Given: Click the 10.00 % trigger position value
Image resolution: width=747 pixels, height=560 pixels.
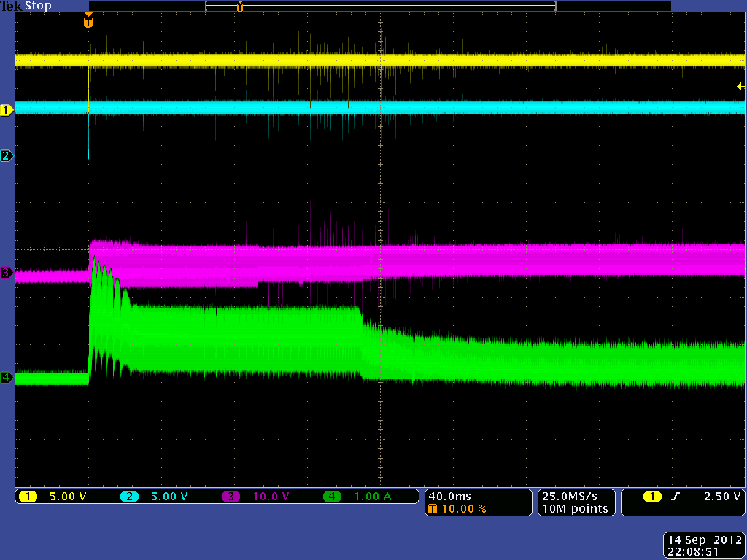Looking at the screenshot, I should 464,509.
